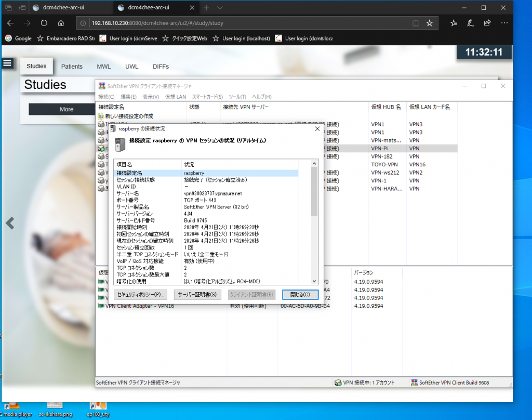
Task: Sort by 接続設定名 column header
Action: (141, 107)
